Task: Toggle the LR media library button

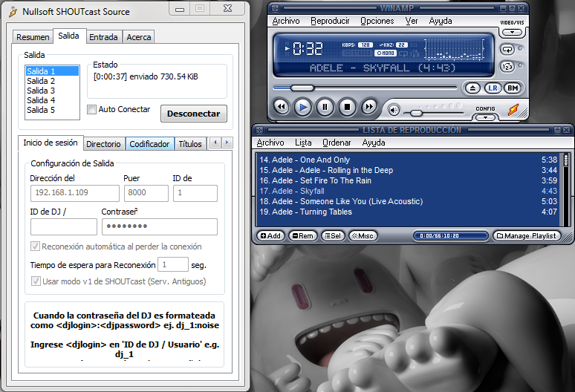Action: [493, 88]
